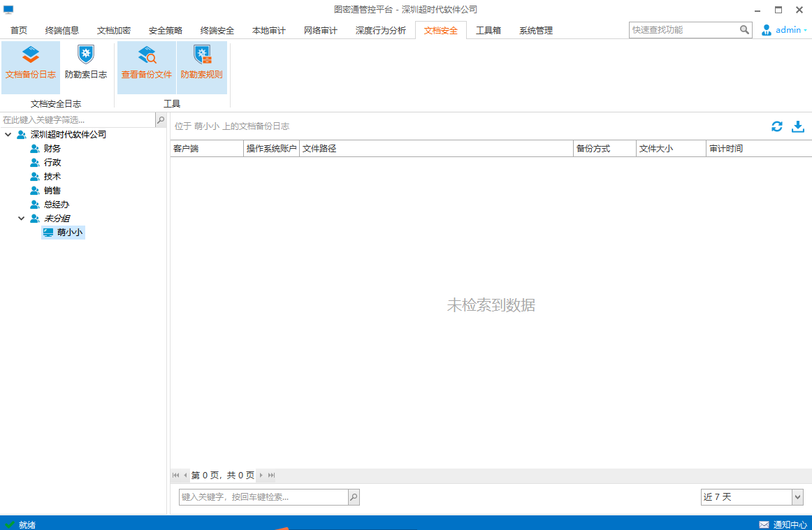Switch to 首页 tab
This screenshot has width=812, height=530.
19,31
